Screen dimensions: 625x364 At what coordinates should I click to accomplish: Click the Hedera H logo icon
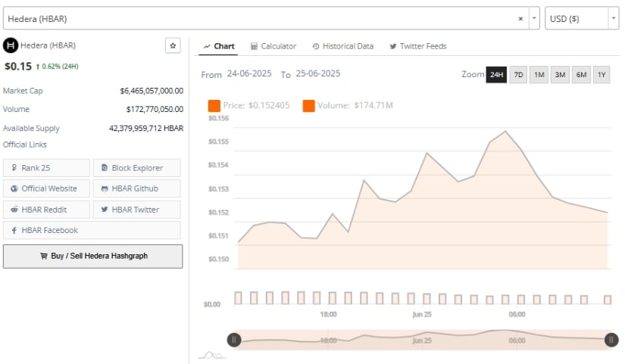coord(11,45)
